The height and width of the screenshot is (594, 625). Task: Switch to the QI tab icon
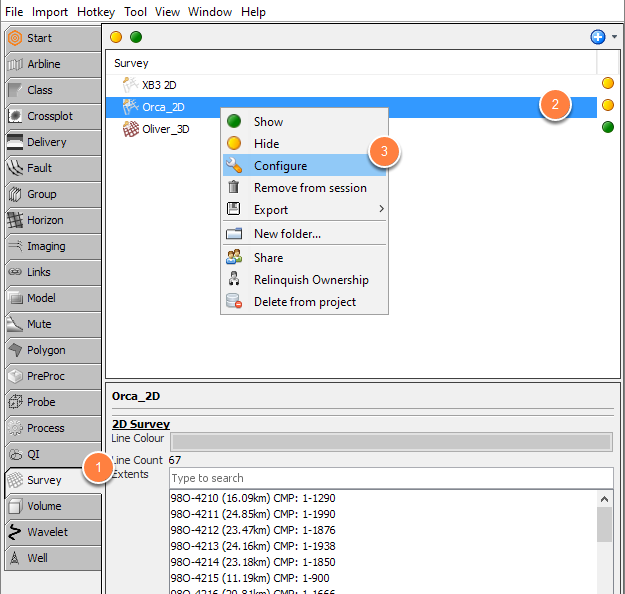tap(15, 454)
